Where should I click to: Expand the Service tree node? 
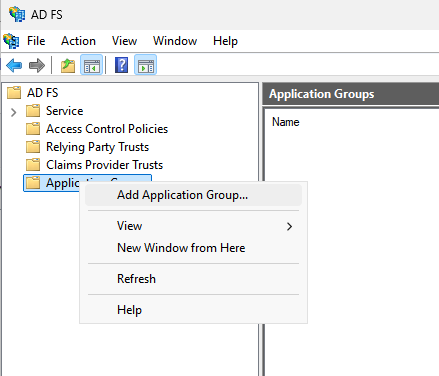pos(13,112)
